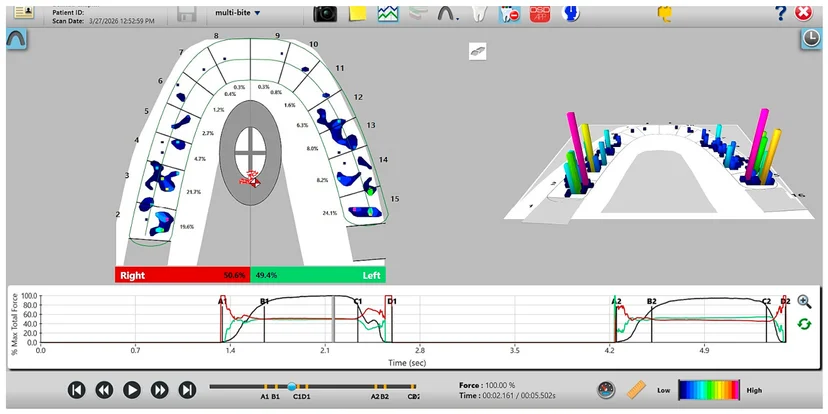
Task: Toggle the 3D view sensor icon
Action: pyautogui.click(x=477, y=51)
